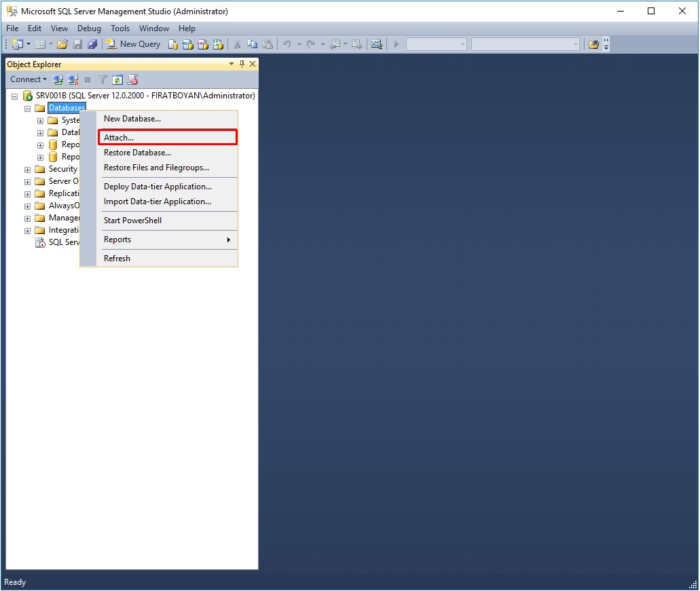Open the Connect dropdown in Object Explorer
700x591 pixels.
[28, 79]
